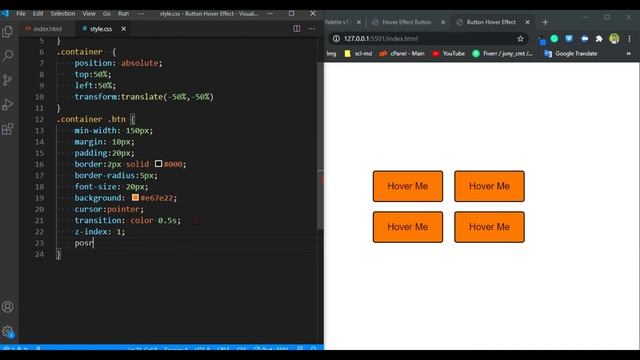Image resolution: width=640 pixels, height=360 pixels.
Task: Open the File menu
Action: coord(21,13)
